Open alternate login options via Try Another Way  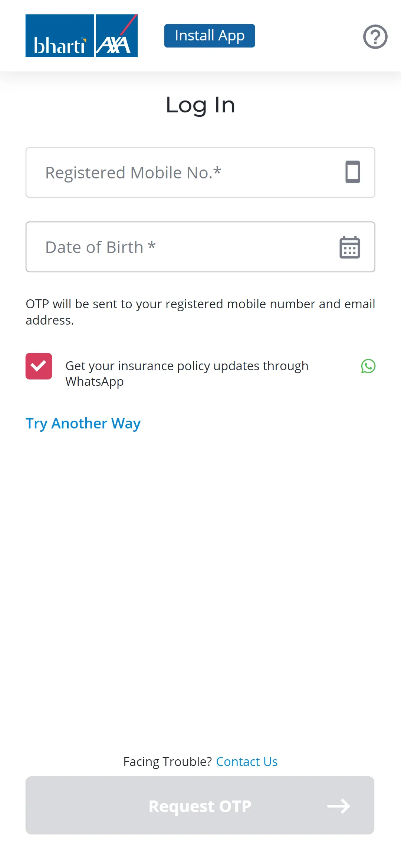pos(82,423)
